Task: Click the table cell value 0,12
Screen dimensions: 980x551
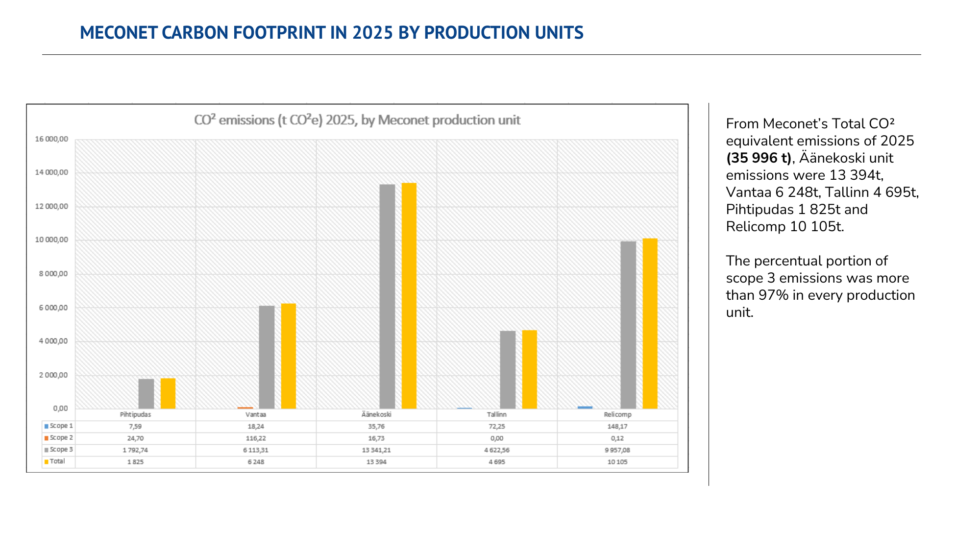Action: click(x=617, y=438)
